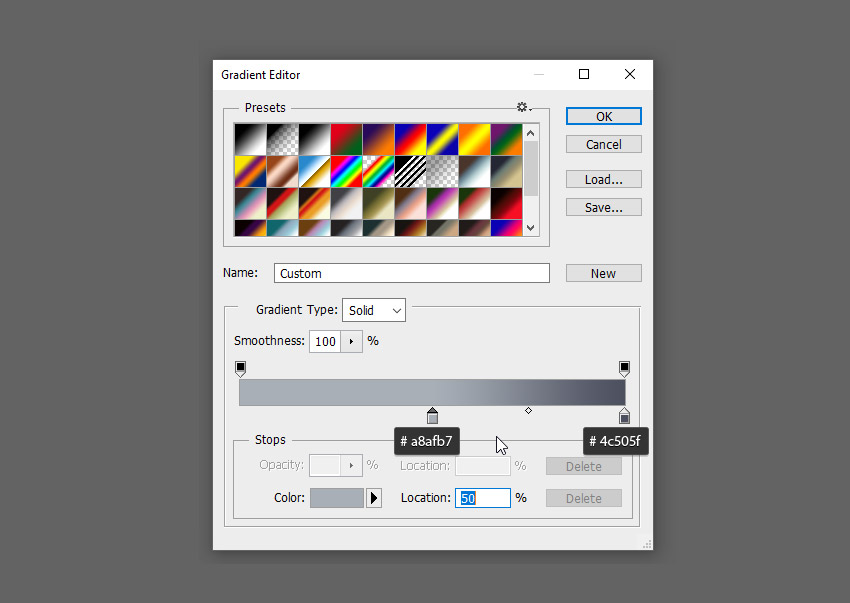Image resolution: width=850 pixels, height=603 pixels.
Task: Open the Gradient Type dropdown
Action: [374, 310]
